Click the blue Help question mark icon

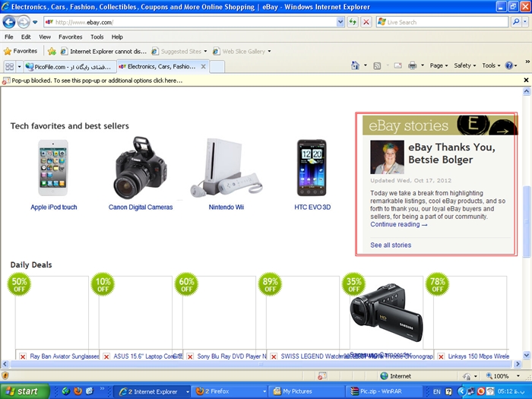[509, 65]
